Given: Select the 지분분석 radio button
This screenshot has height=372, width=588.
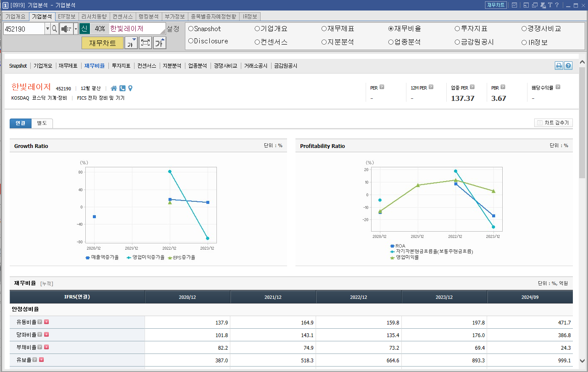Looking at the screenshot, I should coord(324,42).
